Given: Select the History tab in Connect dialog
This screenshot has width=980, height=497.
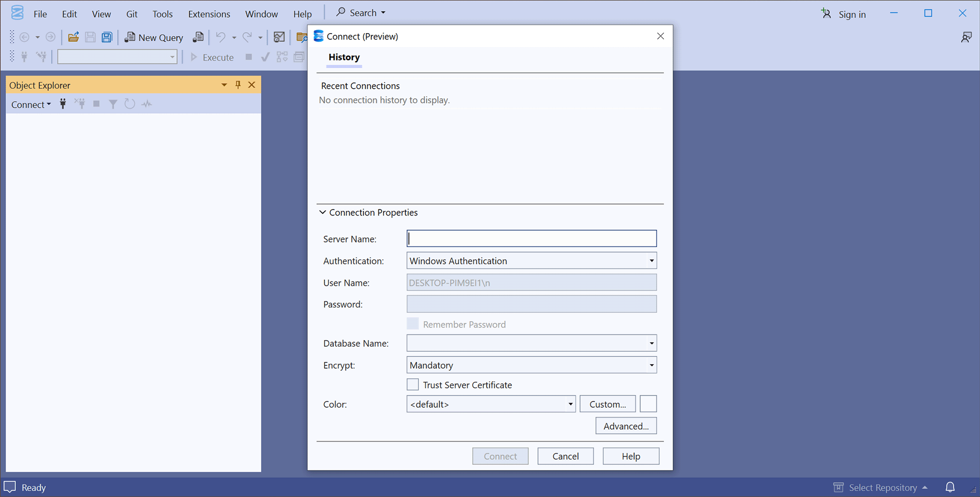Looking at the screenshot, I should [344, 57].
